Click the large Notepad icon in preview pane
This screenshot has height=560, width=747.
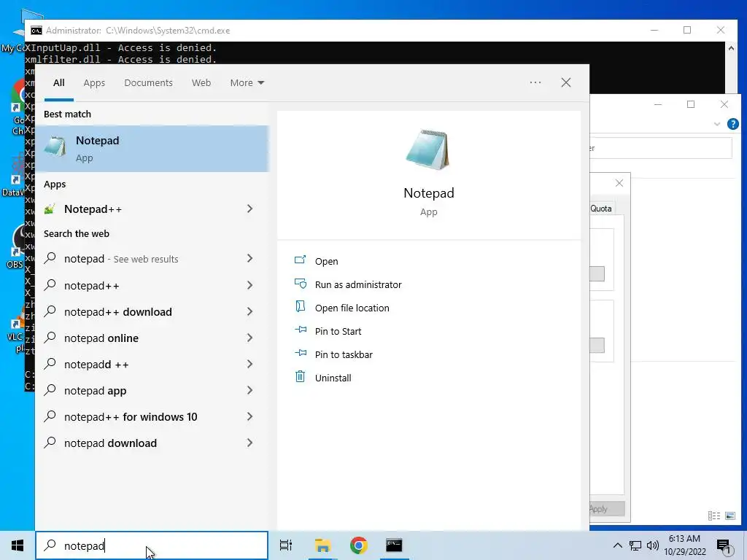(427, 149)
